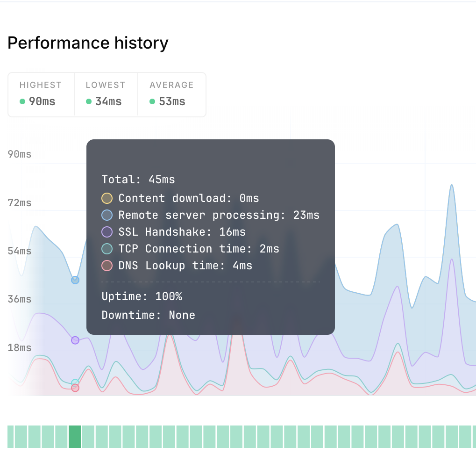Viewport: 476px width, 476px height.
Task: Click the teal data point marker on chart
Action: (x=75, y=382)
